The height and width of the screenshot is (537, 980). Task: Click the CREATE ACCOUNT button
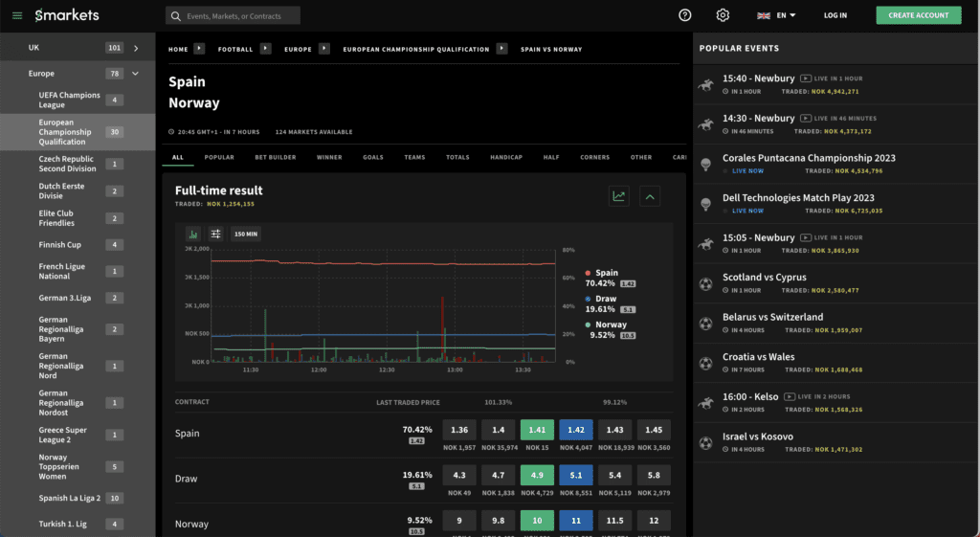pos(919,15)
